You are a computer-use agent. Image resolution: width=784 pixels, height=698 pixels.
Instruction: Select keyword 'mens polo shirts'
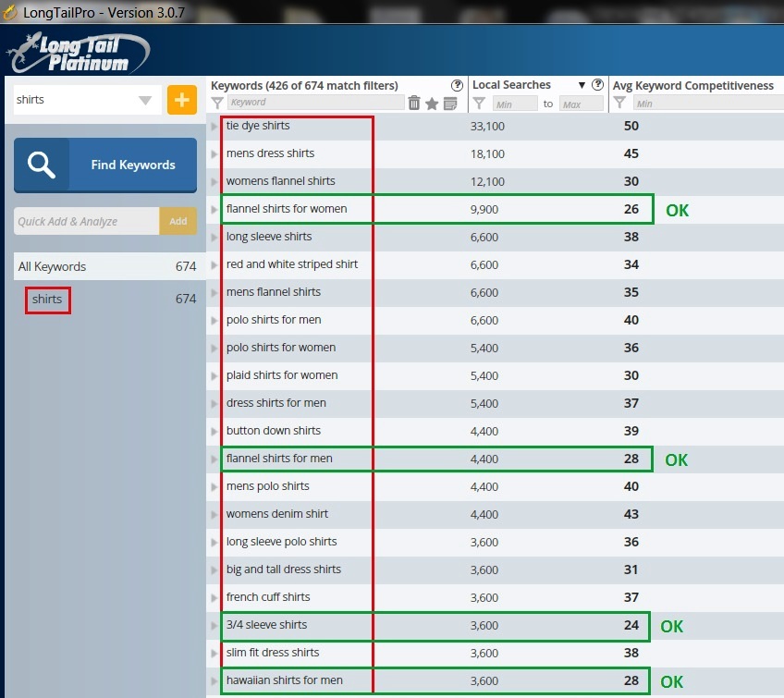click(x=267, y=486)
